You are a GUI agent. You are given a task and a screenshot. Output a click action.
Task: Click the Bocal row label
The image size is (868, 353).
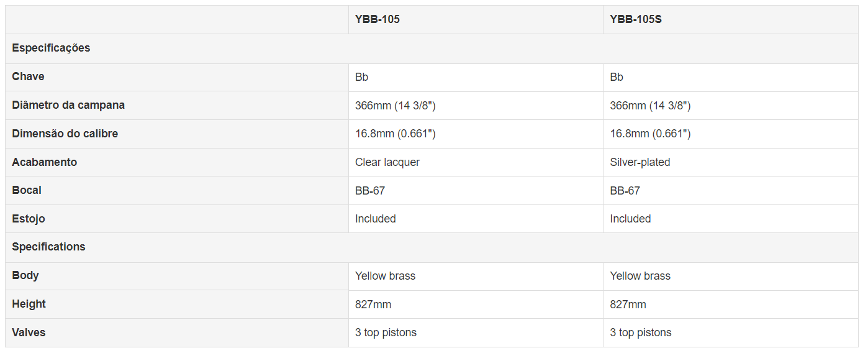(x=27, y=190)
